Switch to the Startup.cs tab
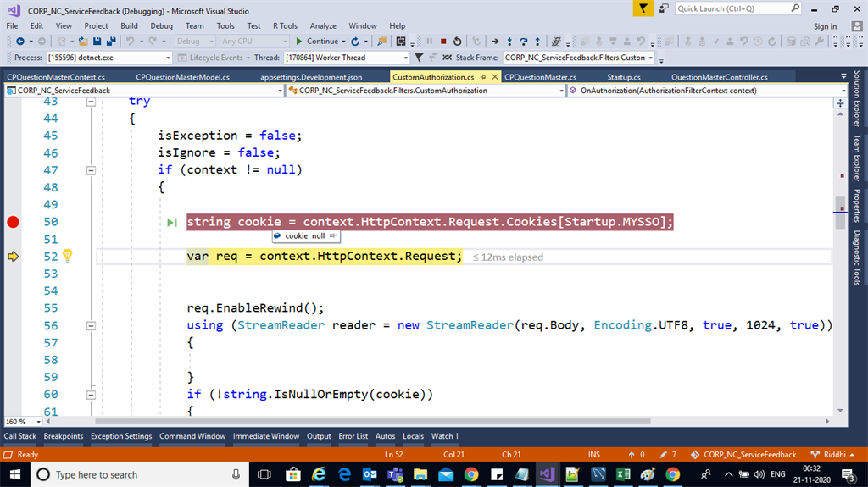This screenshot has width=868, height=487. [623, 77]
